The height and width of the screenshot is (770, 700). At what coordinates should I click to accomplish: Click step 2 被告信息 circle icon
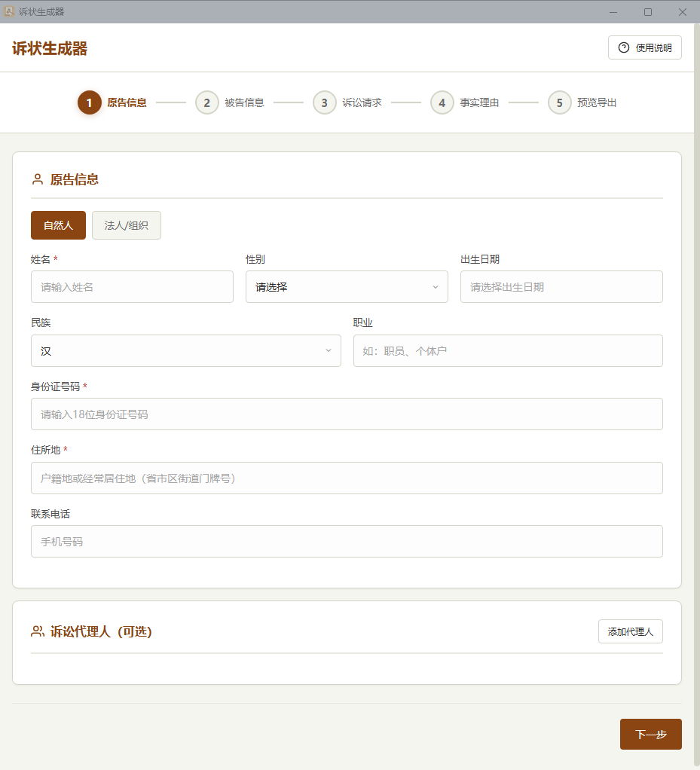click(207, 102)
